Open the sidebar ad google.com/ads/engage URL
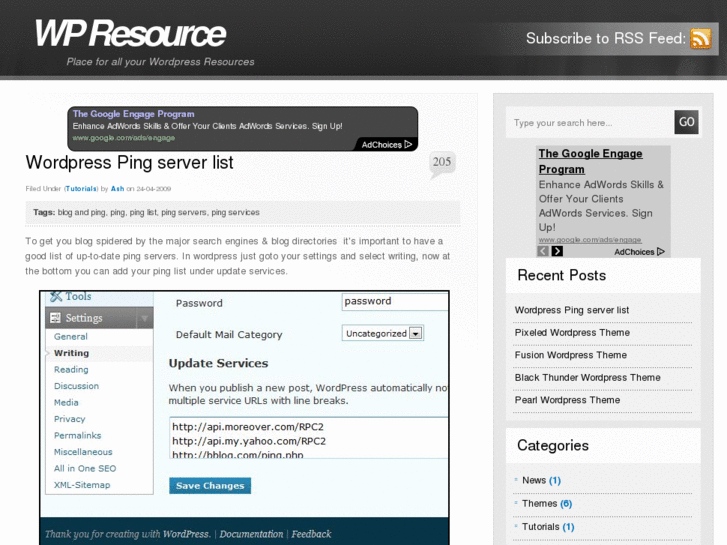 click(590, 240)
